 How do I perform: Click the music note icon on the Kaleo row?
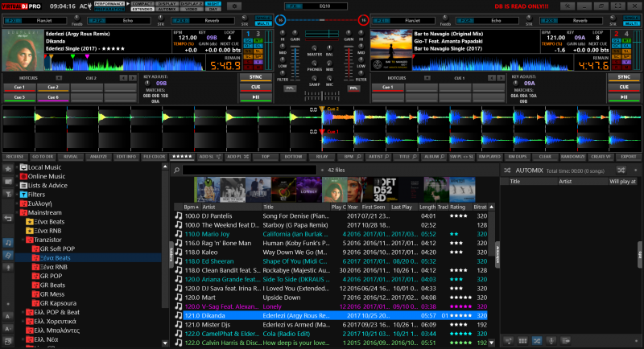(178, 252)
